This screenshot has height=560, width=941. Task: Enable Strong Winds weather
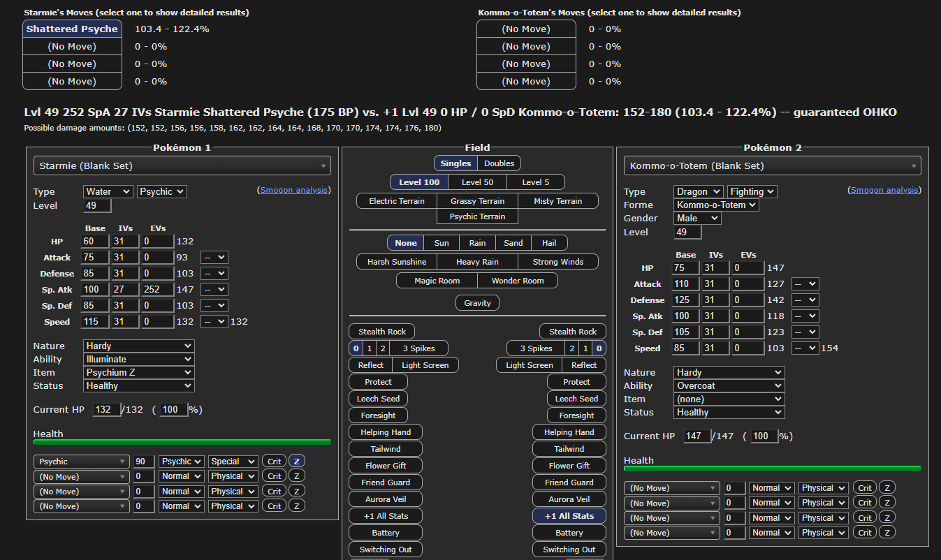click(x=557, y=262)
